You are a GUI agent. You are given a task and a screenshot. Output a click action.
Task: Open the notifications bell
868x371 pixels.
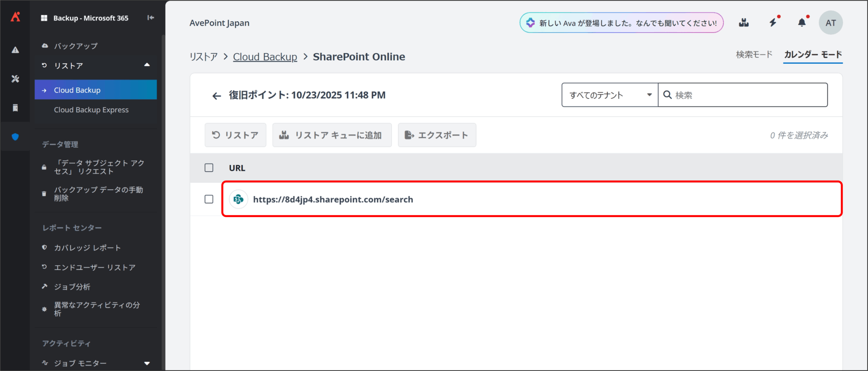pos(802,23)
